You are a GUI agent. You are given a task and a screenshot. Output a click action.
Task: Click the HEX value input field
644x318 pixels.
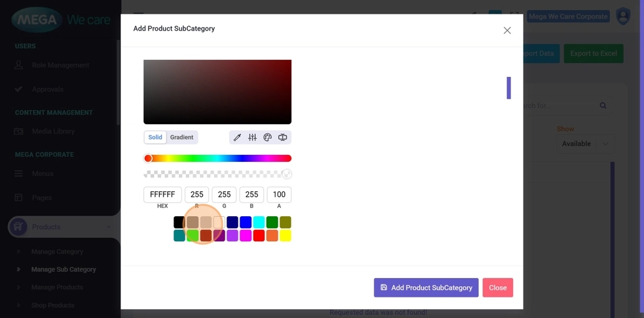click(162, 194)
